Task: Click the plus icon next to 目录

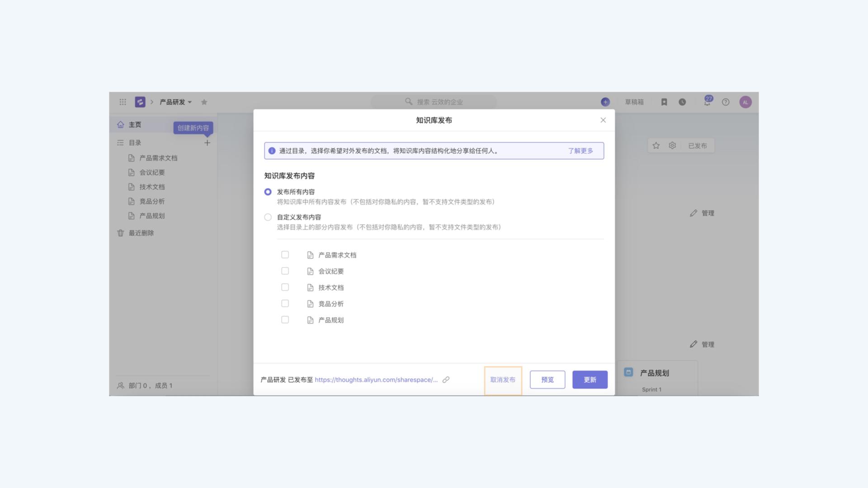Action: pos(207,143)
